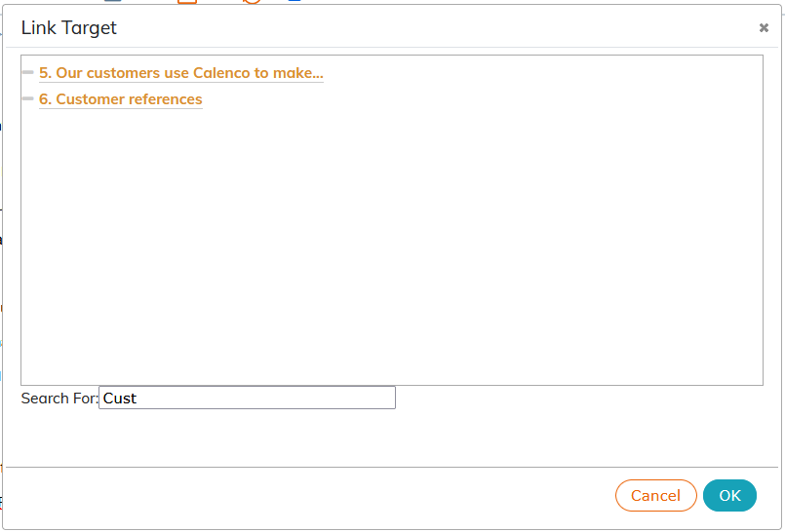Close the Link Target dialog with X
This screenshot has height=532, width=785.
(764, 27)
